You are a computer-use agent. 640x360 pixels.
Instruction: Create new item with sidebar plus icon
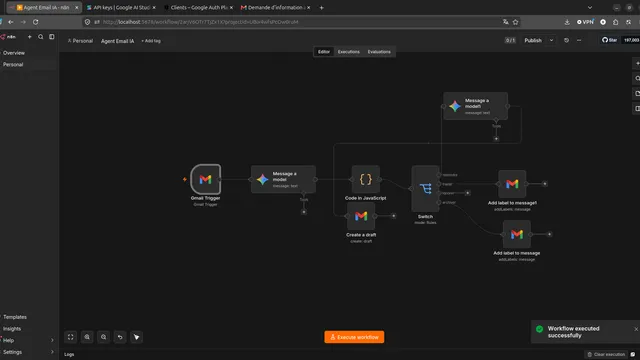tap(29, 37)
